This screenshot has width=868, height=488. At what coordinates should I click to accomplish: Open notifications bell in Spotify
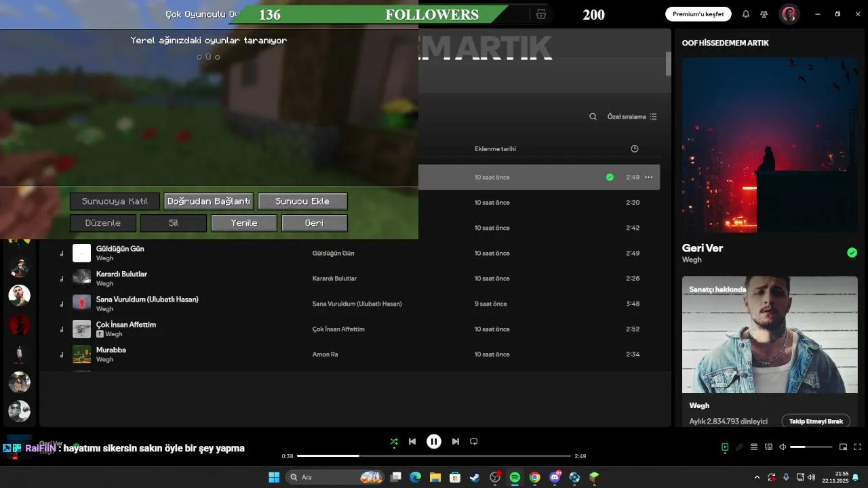(x=746, y=14)
